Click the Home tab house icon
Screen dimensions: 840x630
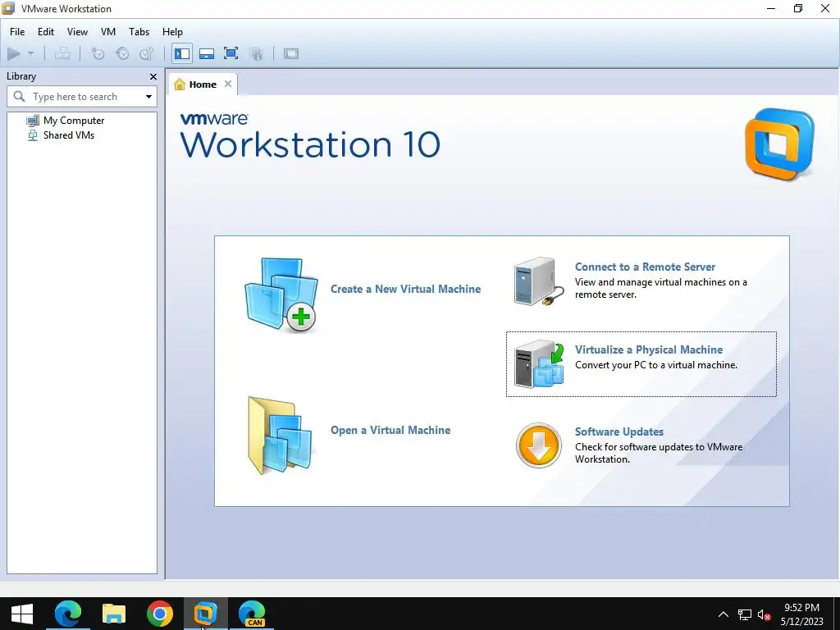(180, 84)
